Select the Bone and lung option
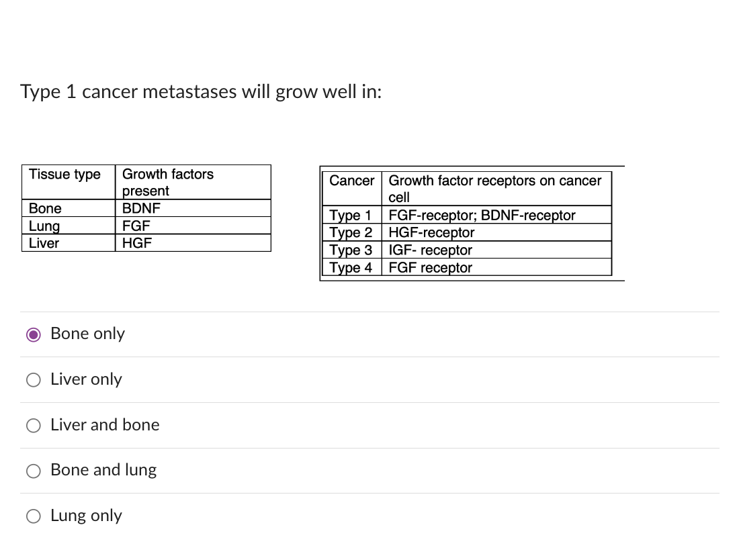Image resolution: width=739 pixels, height=560 pixels. 33,470
